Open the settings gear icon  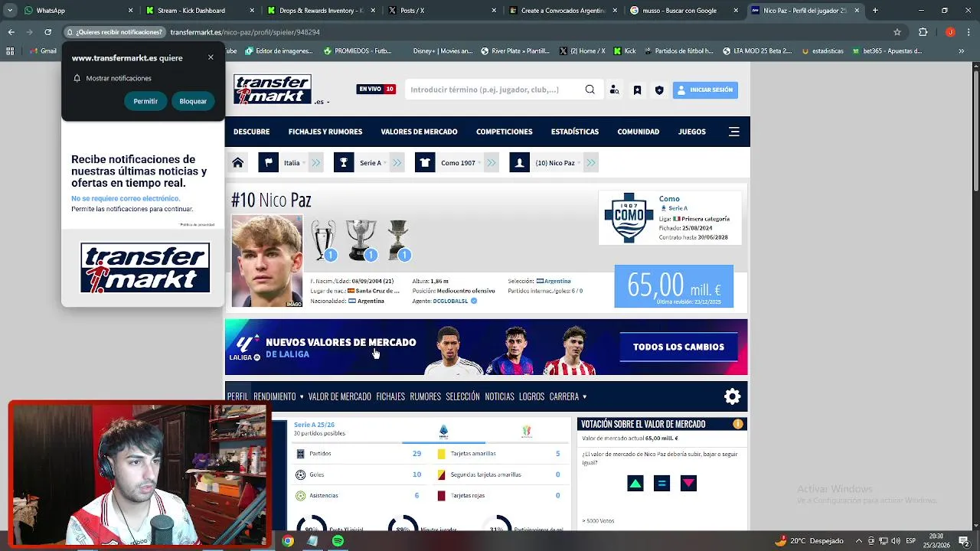pyautogui.click(x=733, y=396)
